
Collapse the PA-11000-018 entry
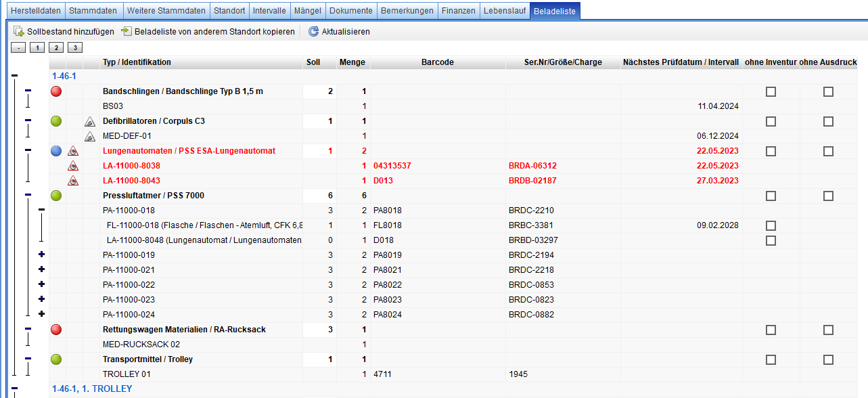(41, 210)
